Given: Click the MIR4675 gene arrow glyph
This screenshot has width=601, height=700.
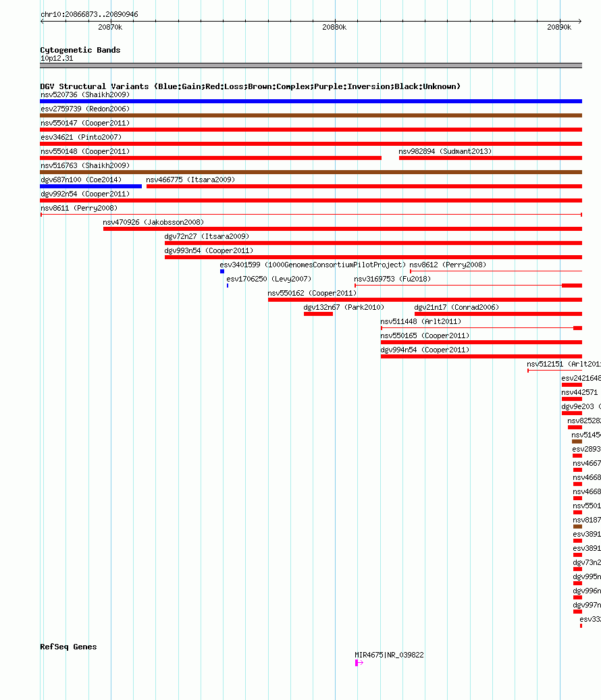Looking at the screenshot, I should click(359, 663).
